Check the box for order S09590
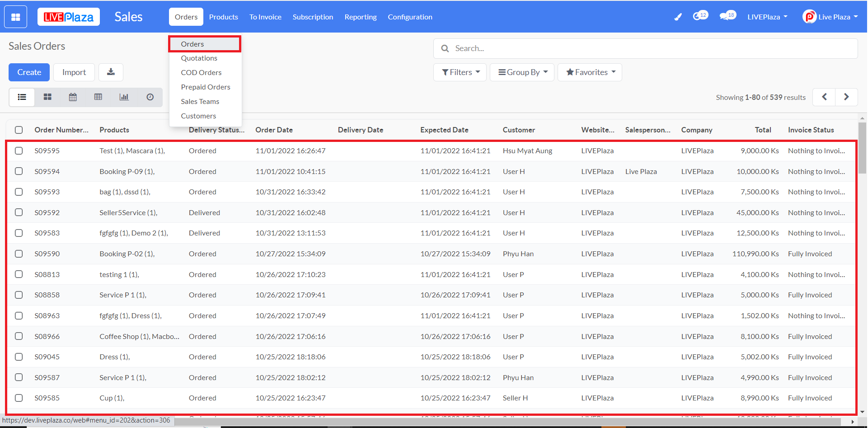Image resolution: width=868 pixels, height=428 pixels. (19, 254)
